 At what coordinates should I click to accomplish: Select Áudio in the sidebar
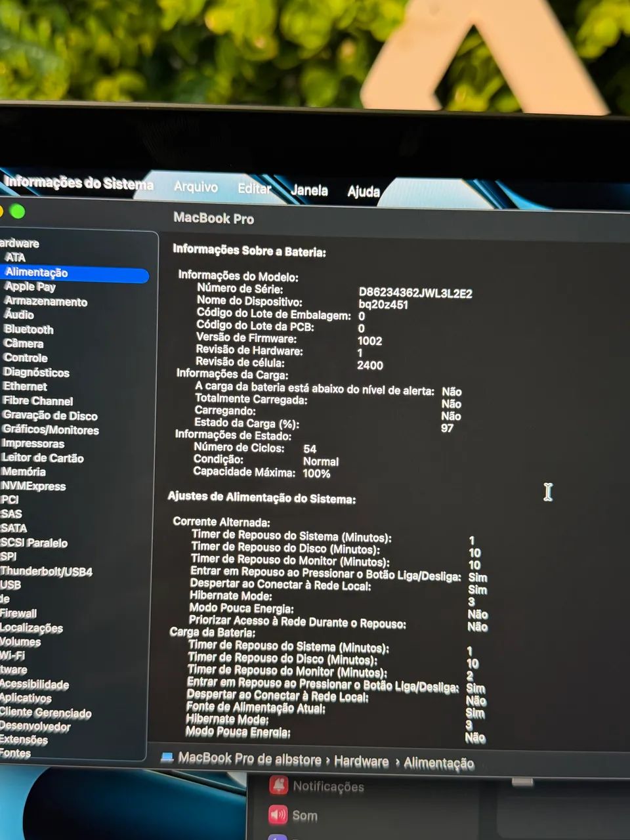click(x=19, y=315)
